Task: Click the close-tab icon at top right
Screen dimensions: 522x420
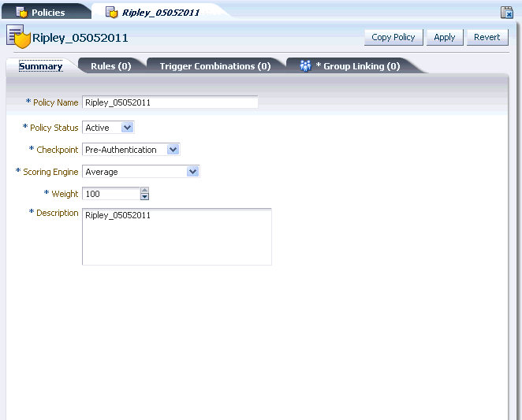Action: pos(507,13)
